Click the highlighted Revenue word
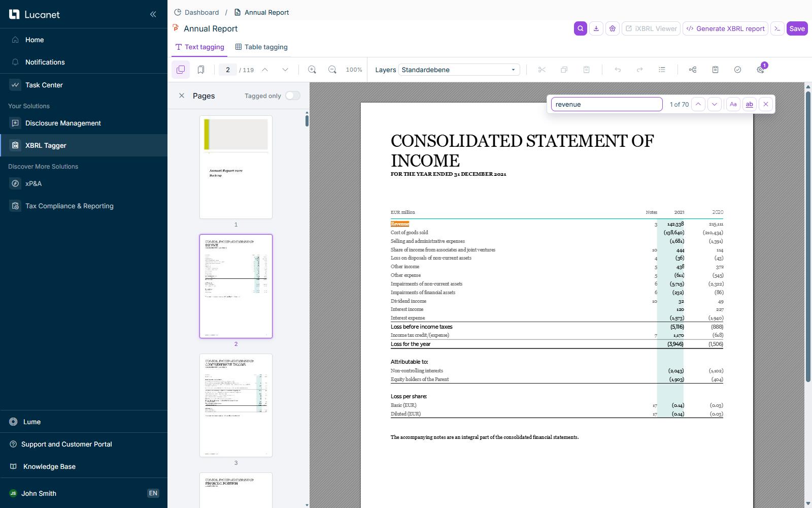Viewport: 812px width, 508px height. tap(400, 224)
